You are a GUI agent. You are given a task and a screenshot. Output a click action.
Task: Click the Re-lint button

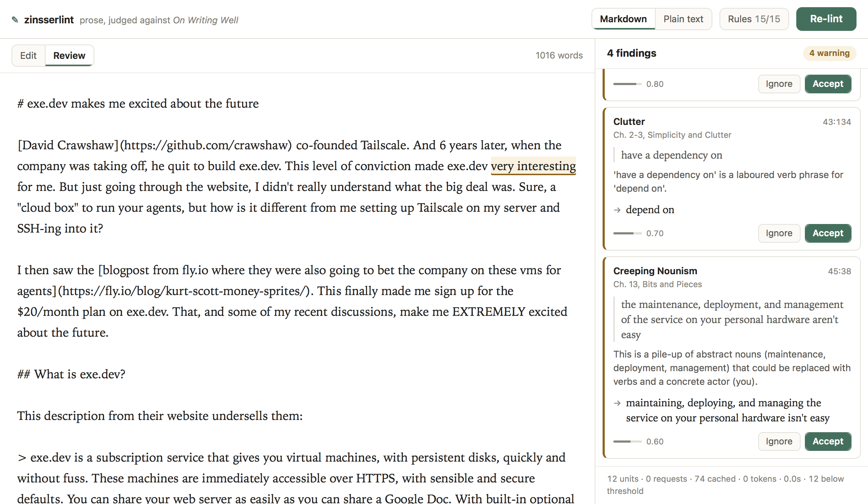(826, 19)
